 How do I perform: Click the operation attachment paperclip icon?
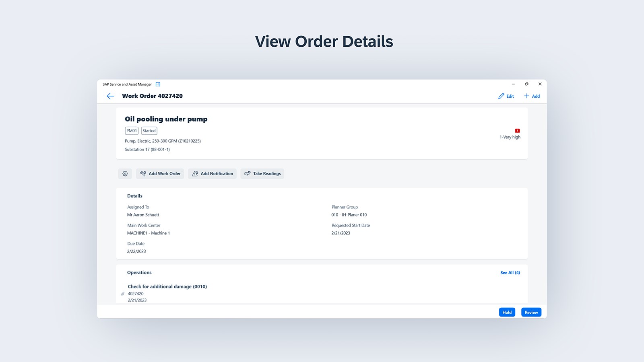click(x=123, y=294)
